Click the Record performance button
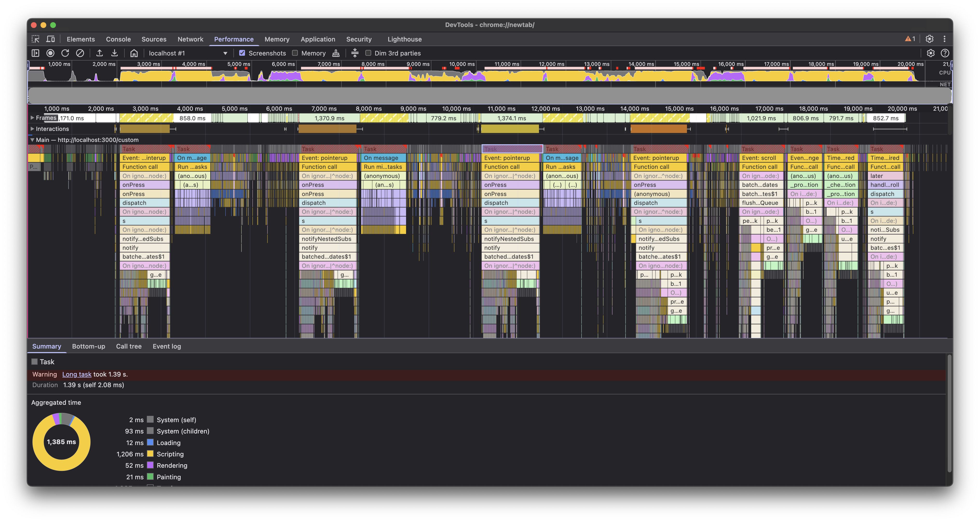The width and height of the screenshot is (980, 522). 50,53
